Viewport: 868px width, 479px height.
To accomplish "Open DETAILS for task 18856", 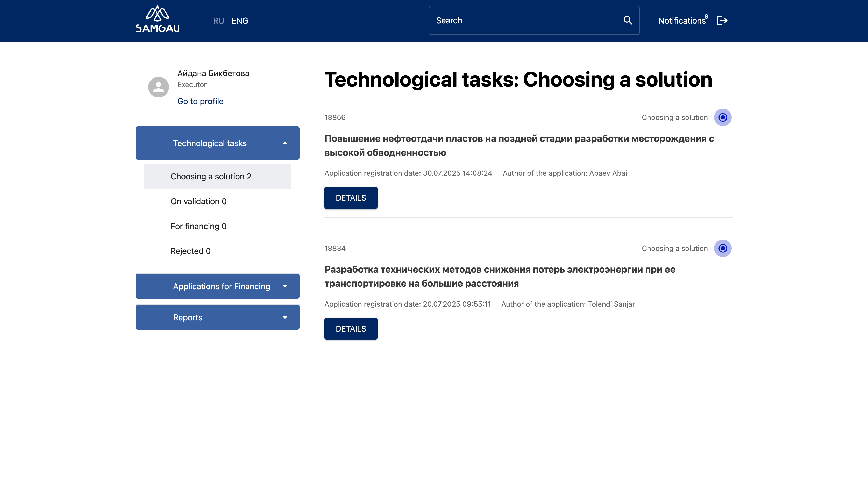I will 350,198.
